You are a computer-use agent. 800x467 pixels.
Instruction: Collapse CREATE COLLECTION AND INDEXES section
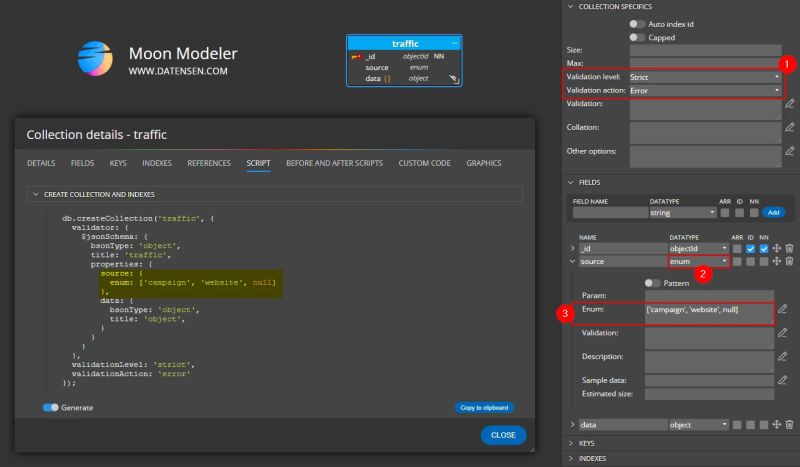pos(35,194)
